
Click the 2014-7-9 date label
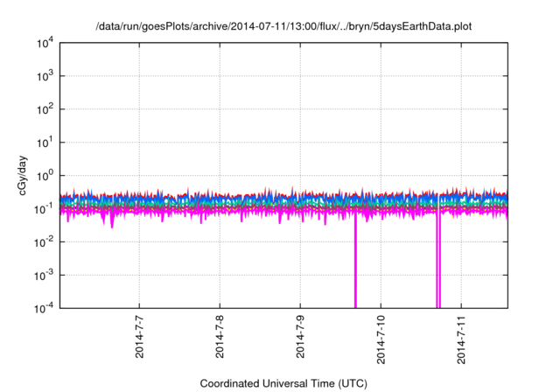pyautogui.click(x=300, y=337)
